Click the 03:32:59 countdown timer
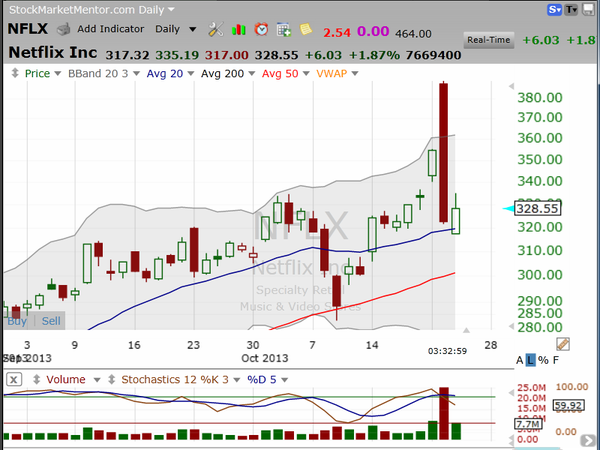The height and width of the screenshot is (450, 600). pyautogui.click(x=447, y=351)
